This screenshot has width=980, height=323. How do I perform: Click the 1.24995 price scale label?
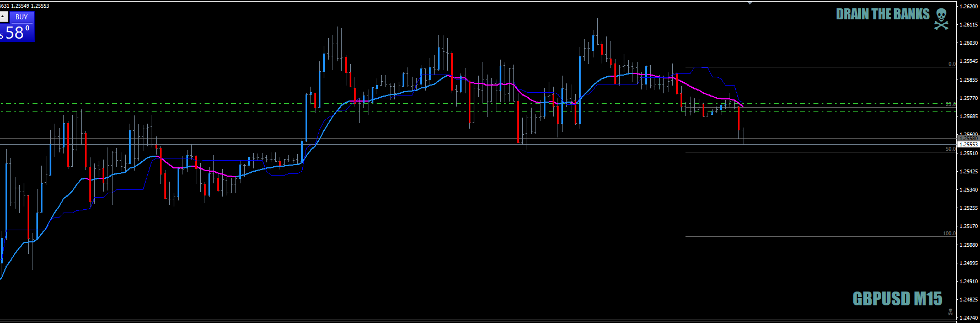(x=969, y=263)
